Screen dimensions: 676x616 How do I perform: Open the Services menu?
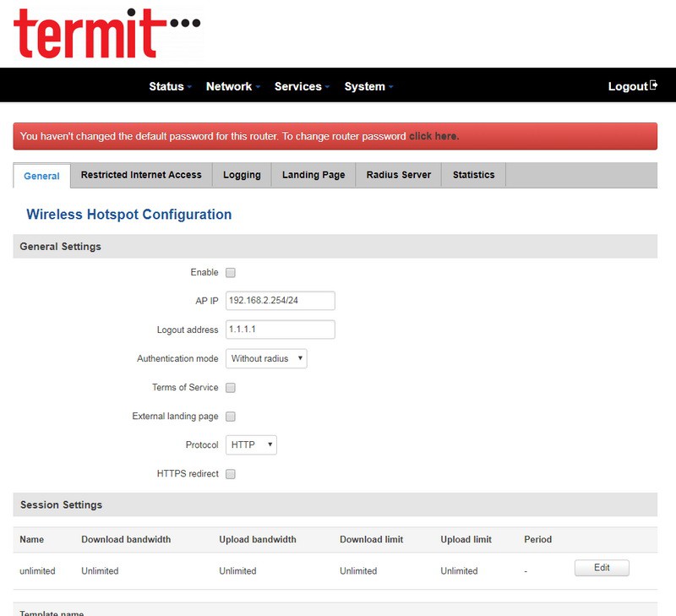pyautogui.click(x=302, y=86)
